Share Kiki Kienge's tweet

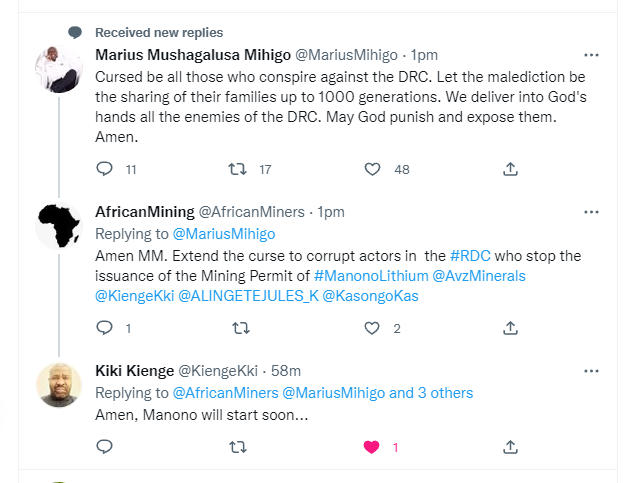pos(509,447)
